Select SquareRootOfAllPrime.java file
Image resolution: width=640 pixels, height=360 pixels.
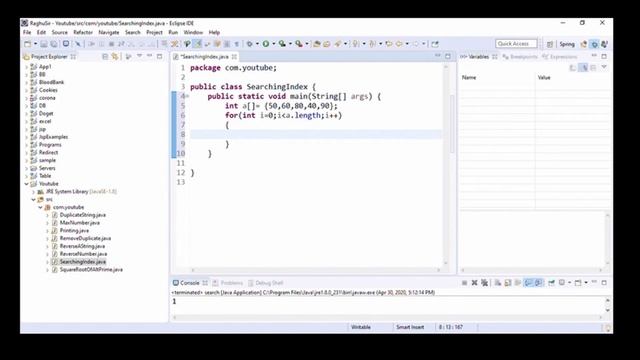(91, 270)
